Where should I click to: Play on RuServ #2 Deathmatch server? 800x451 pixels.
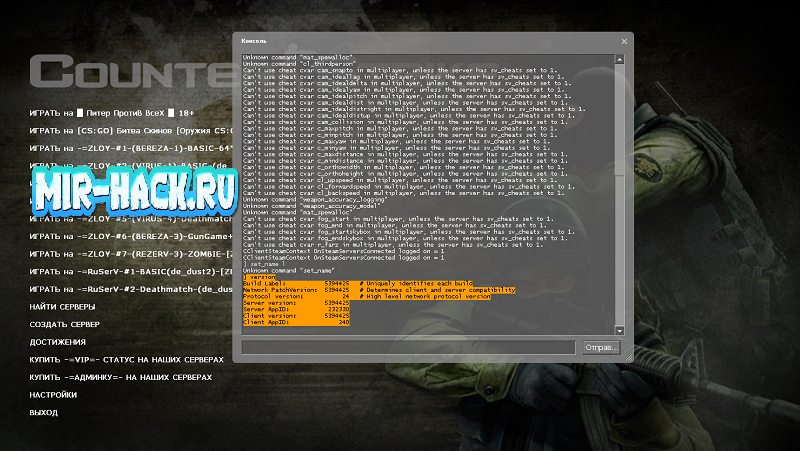[x=130, y=289]
